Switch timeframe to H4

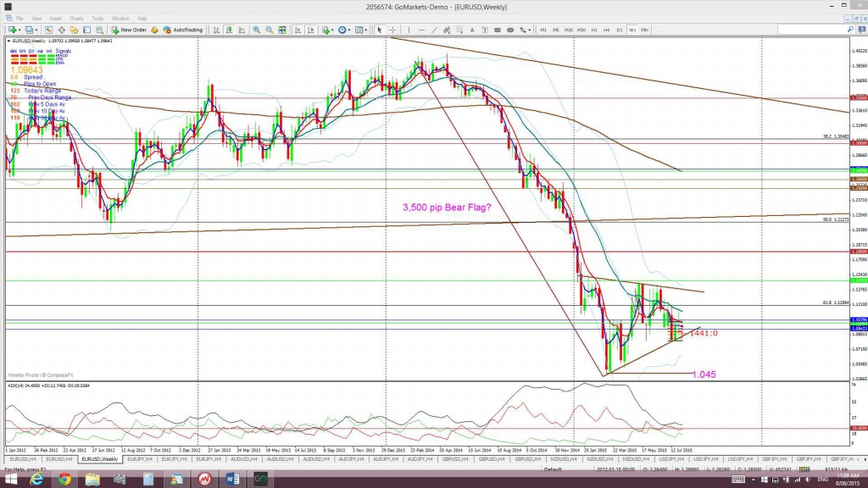[x=607, y=30]
